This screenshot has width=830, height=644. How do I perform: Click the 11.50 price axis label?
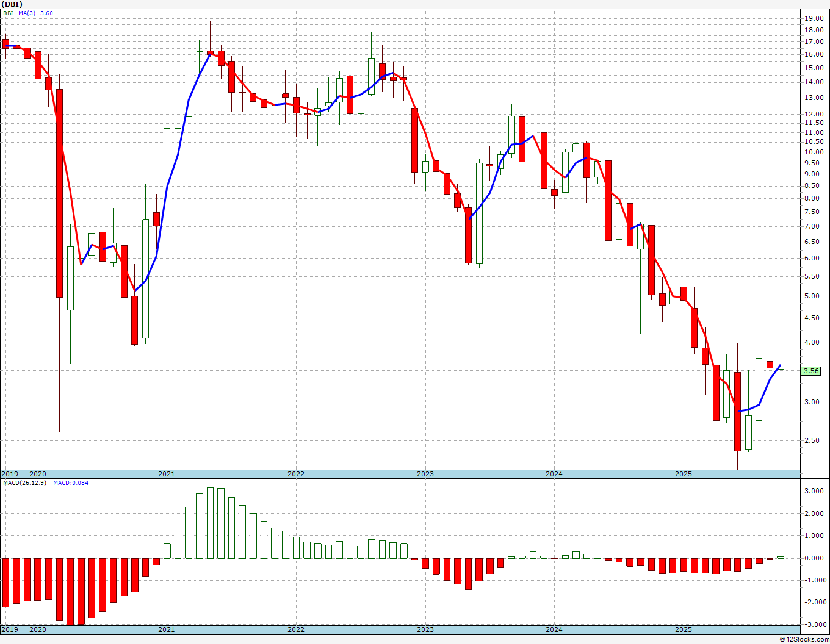(x=814, y=123)
